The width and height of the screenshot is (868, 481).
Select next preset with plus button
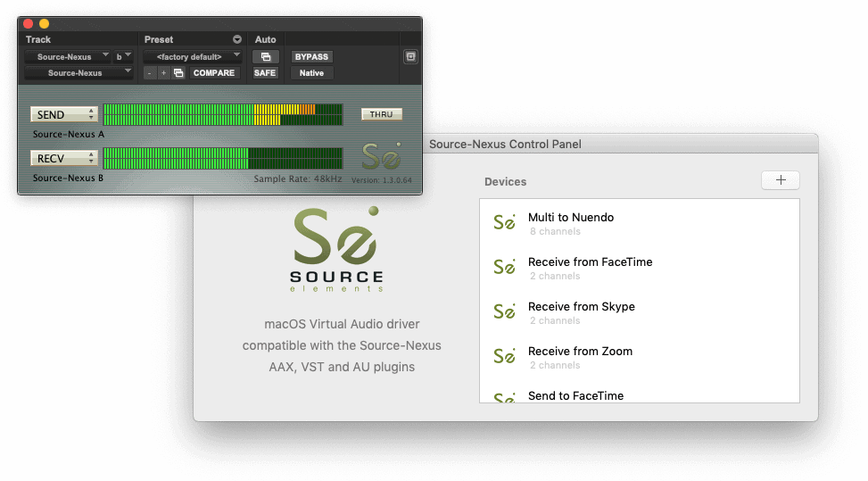click(164, 73)
